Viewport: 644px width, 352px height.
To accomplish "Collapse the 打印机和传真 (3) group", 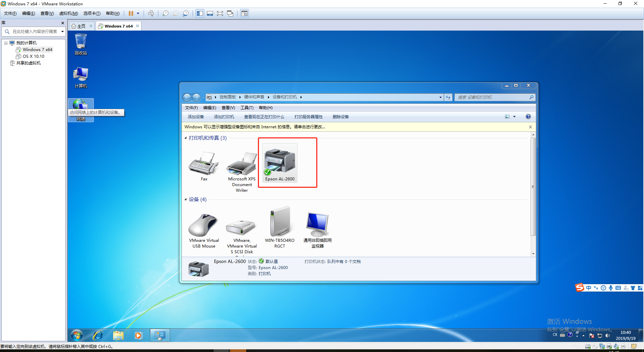I will (x=185, y=138).
